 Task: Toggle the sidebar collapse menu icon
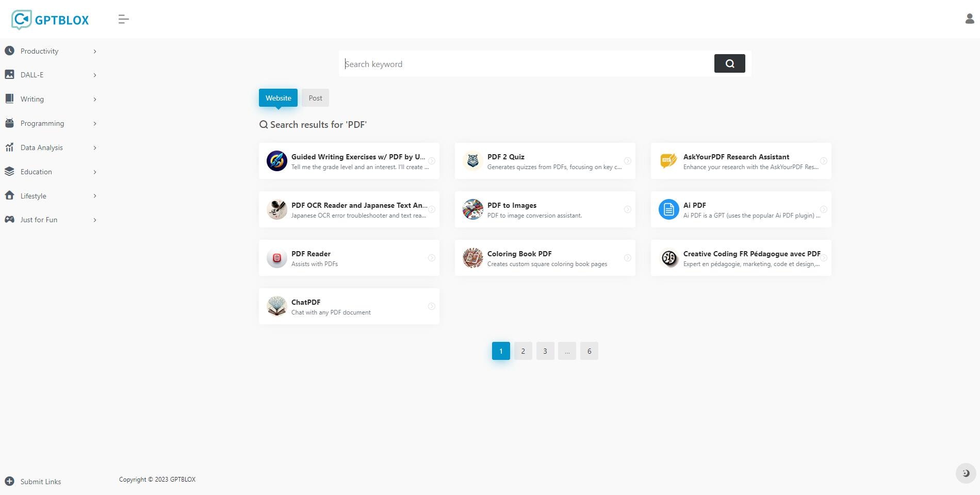point(123,19)
